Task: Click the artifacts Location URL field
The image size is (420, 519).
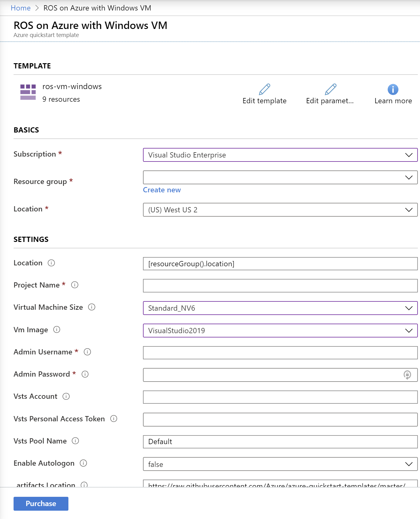Action: [x=280, y=484]
